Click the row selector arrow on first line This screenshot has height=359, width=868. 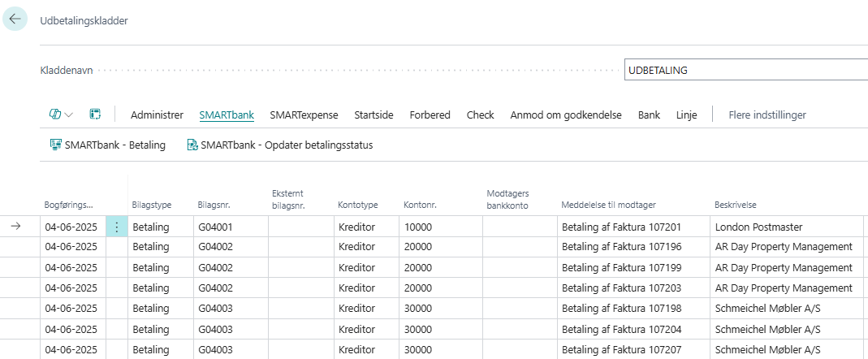(15, 227)
